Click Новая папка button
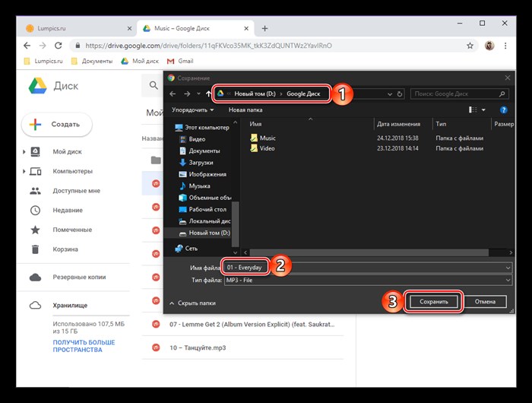This screenshot has height=403, width=532. (x=245, y=110)
